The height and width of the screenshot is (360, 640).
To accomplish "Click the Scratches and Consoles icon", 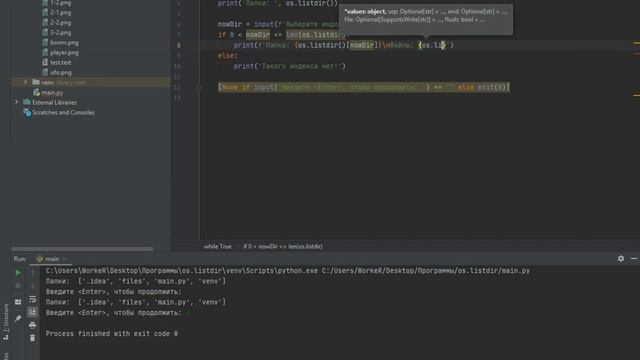I will [x=27, y=113].
